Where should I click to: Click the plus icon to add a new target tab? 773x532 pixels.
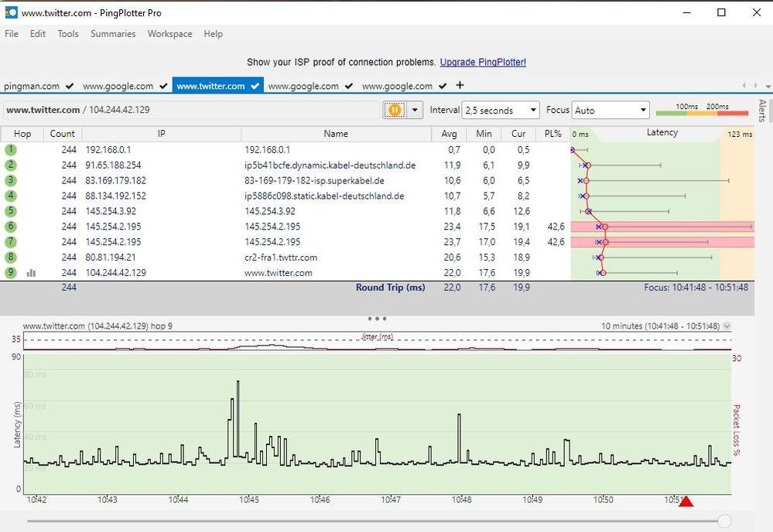460,85
